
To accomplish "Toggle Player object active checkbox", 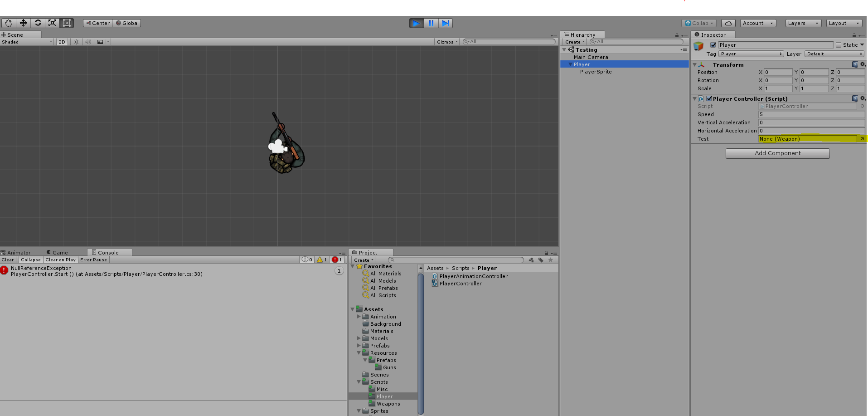I will coord(713,45).
